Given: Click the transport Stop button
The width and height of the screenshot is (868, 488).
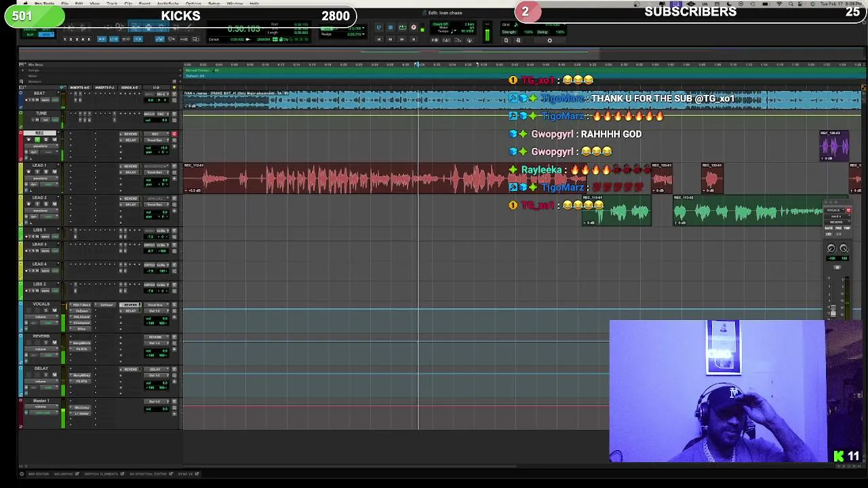Looking at the screenshot, I should [x=390, y=27].
